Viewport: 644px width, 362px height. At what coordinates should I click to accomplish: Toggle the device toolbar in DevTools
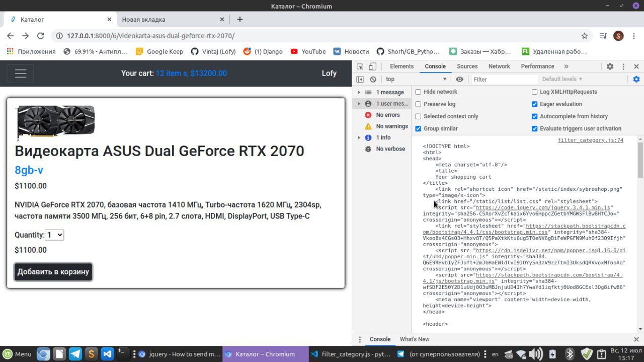click(372, 66)
